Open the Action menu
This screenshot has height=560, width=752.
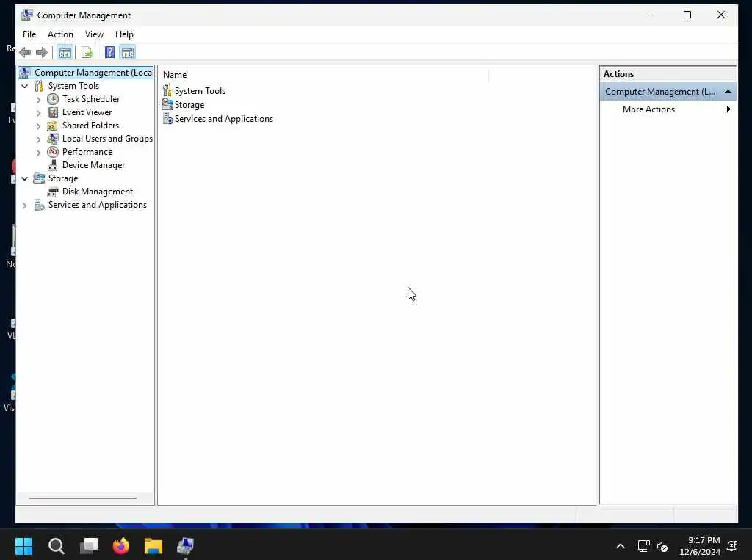pyautogui.click(x=60, y=34)
